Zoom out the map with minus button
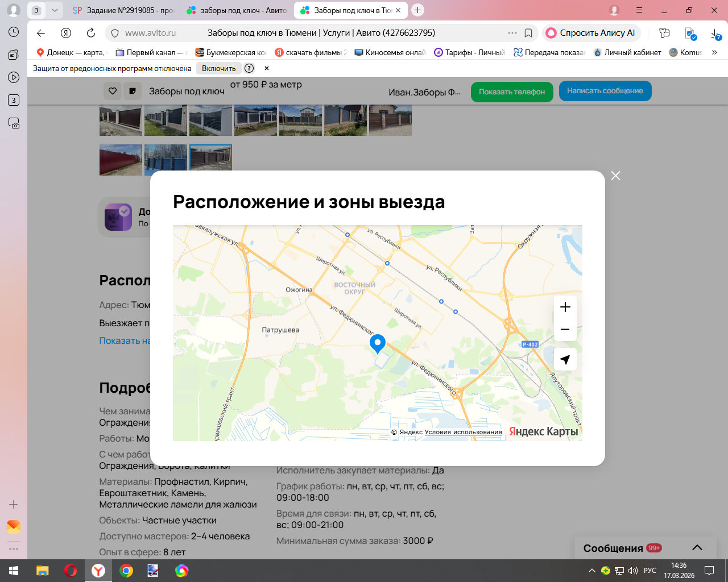 click(x=565, y=330)
